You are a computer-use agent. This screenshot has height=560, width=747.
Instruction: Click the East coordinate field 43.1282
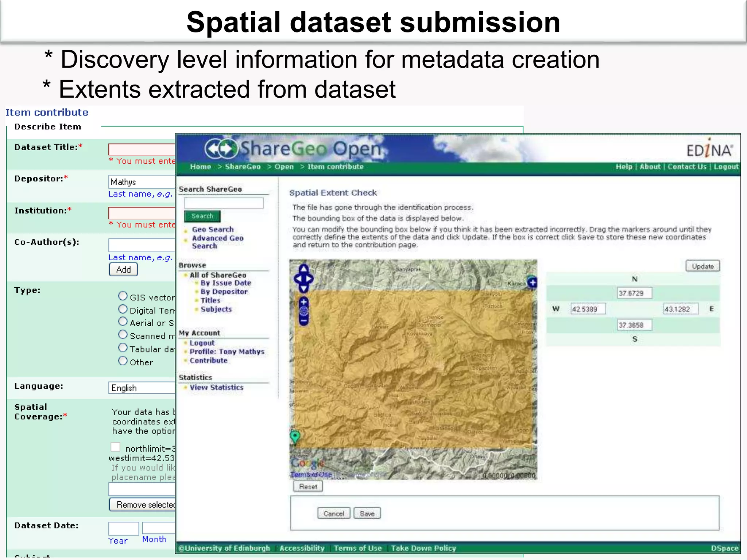[681, 309]
